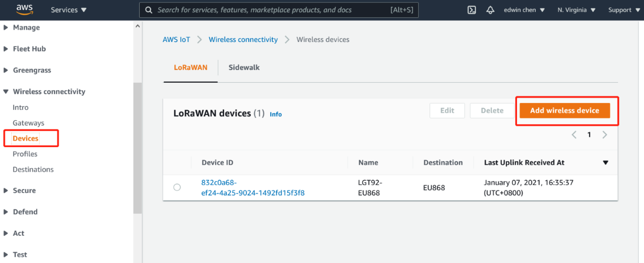
Task: Open Profiles in the sidebar
Action: tap(25, 154)
